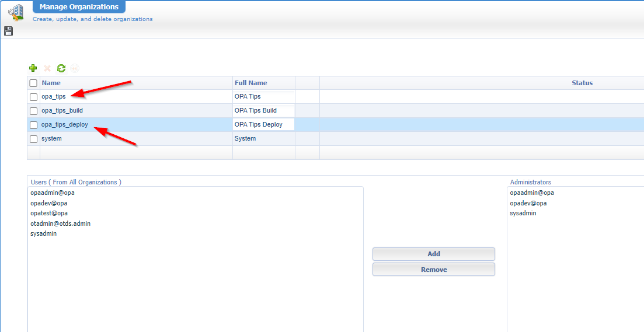Viewport: 644px width, 332px height.
Task: Click the save floppy disk icon
Action: 8,30
